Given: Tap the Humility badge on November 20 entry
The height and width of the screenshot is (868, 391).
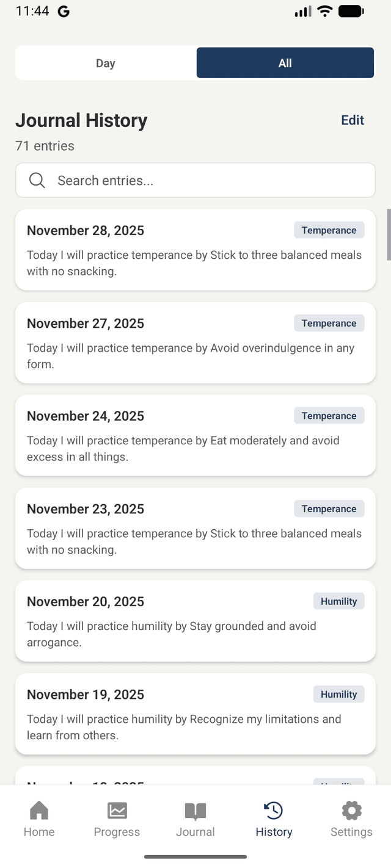Looking at the screenshot, I should (338, 601).
